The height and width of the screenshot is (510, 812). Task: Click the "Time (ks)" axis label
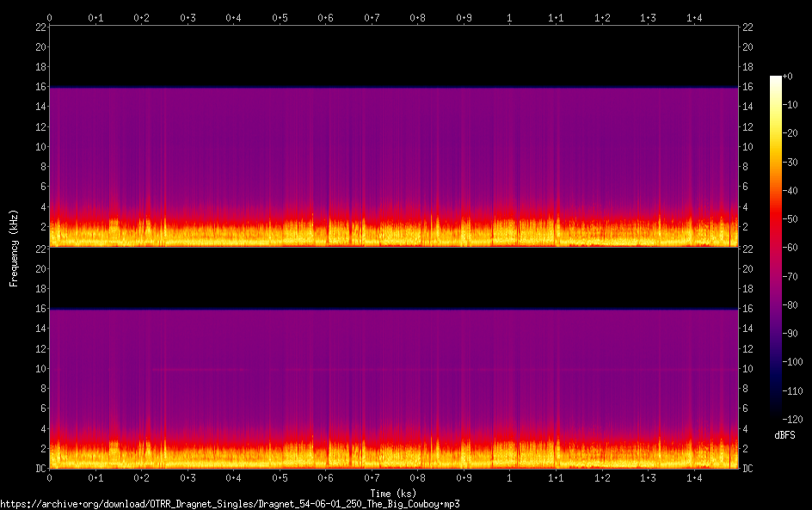393,493
